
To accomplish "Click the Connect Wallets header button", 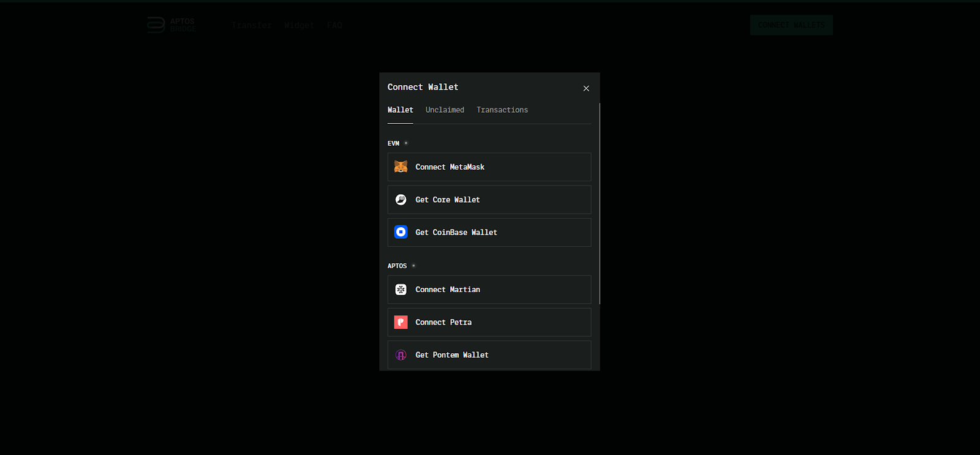I will [x=791, y=25].
